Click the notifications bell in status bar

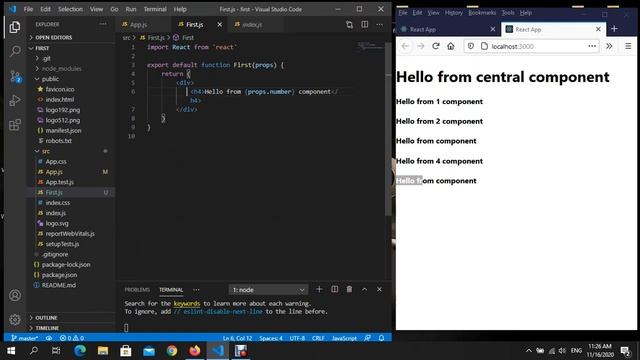(x=381, y=338)
